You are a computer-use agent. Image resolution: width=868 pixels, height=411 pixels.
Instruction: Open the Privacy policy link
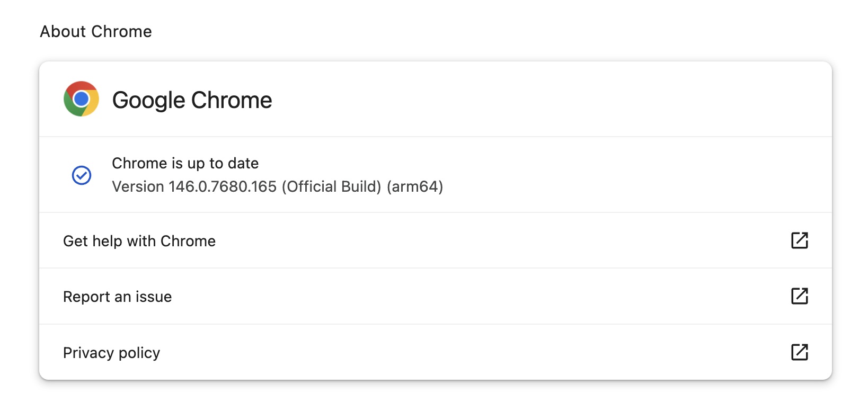click(111, 353)
